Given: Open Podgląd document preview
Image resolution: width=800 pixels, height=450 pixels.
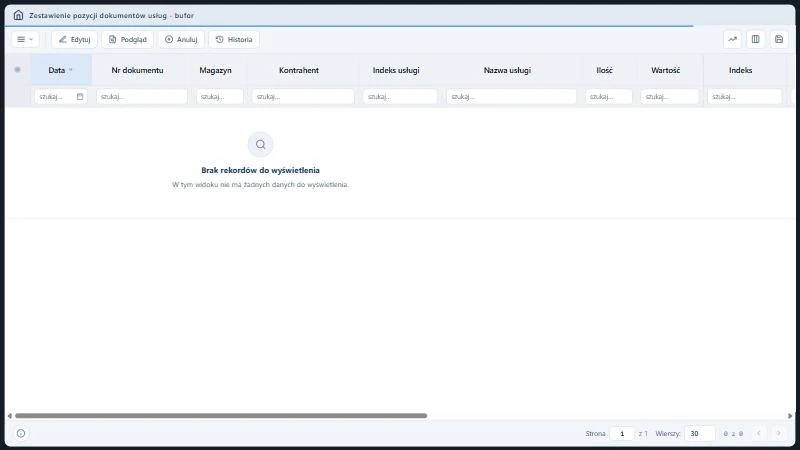Looking at the screenshot, I should (x=128, y=39).
